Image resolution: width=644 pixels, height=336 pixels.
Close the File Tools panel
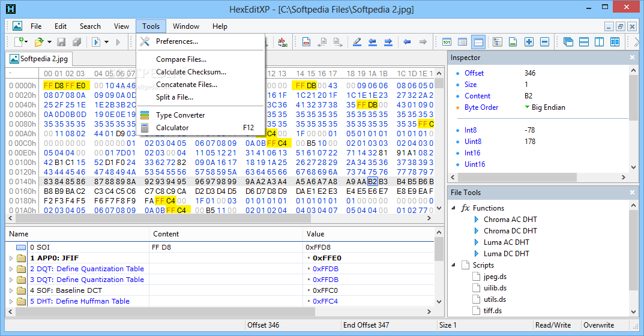(632, 192)
